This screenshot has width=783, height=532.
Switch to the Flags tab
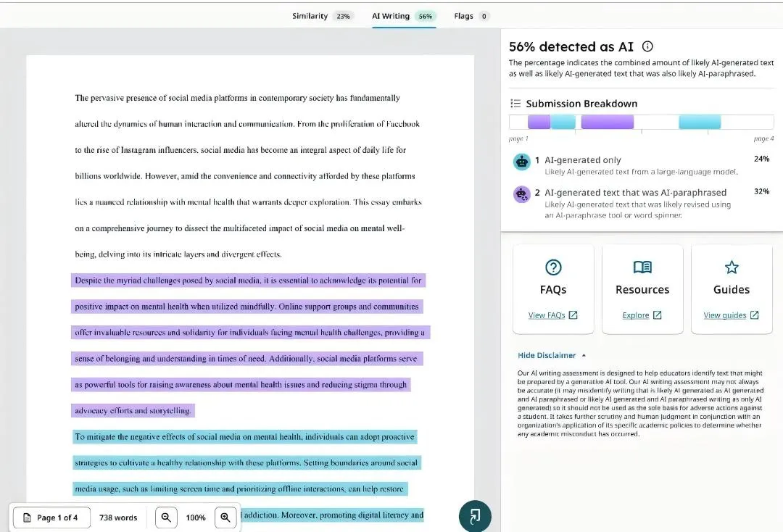point(471,16)
